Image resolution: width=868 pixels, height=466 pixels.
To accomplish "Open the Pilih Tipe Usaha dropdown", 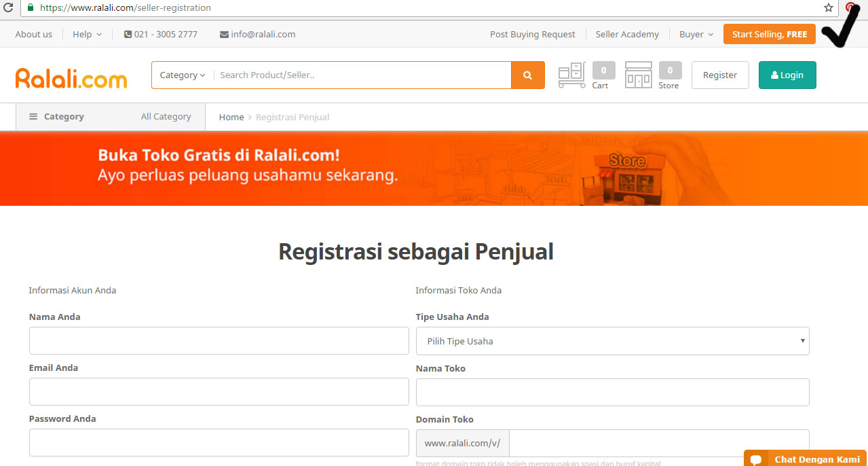I will (612, 341).
